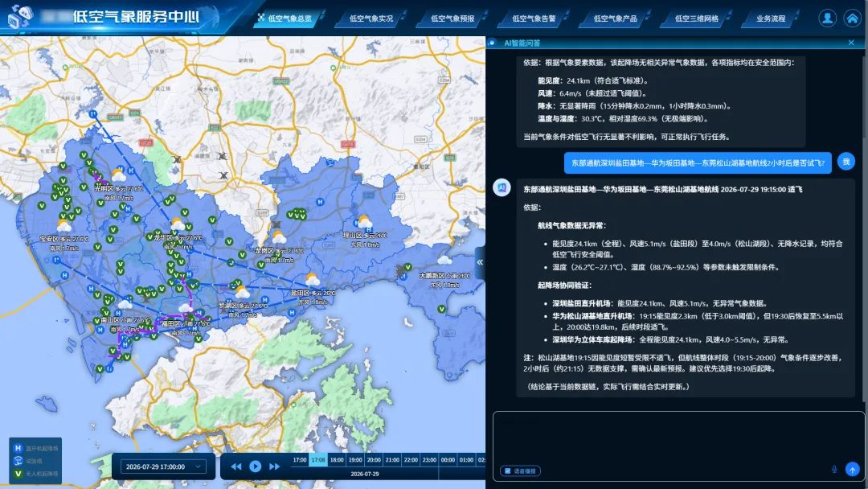Click the 直升机起降场 H legend icon
Viewport: 868px width, 489px height.
pyautogui.click(x=18, y=448)
